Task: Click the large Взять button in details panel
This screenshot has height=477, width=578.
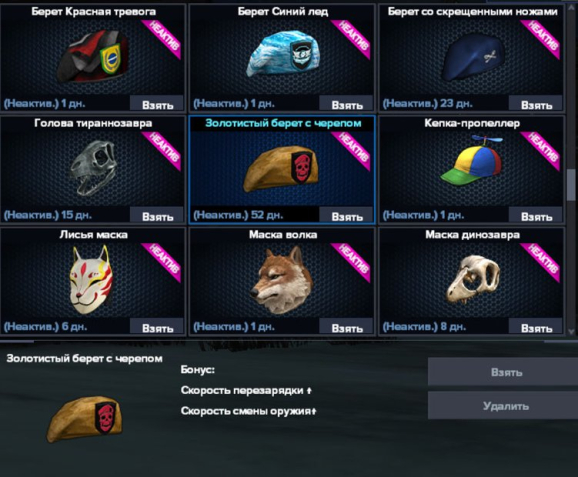Action: point(504,372)
